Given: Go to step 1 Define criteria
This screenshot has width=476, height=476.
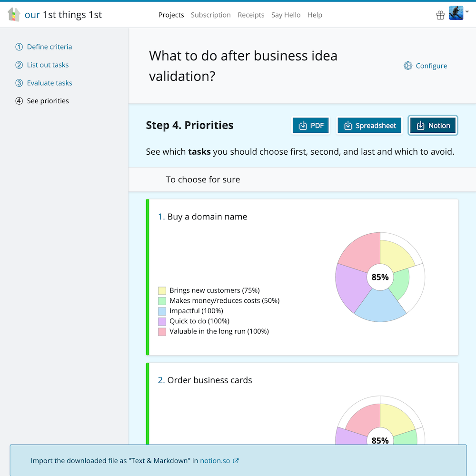Looking at the screenshot, I should click(x=44, y=47).
